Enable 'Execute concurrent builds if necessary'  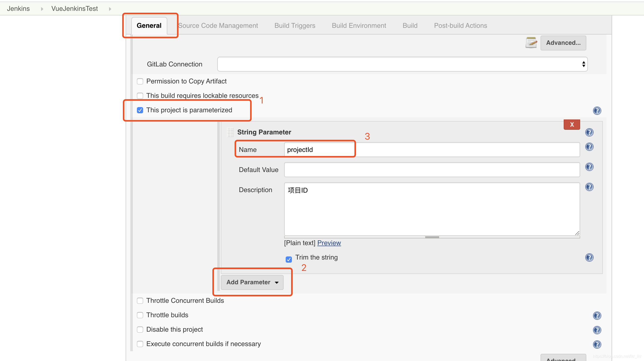click(x=140, y=344)
